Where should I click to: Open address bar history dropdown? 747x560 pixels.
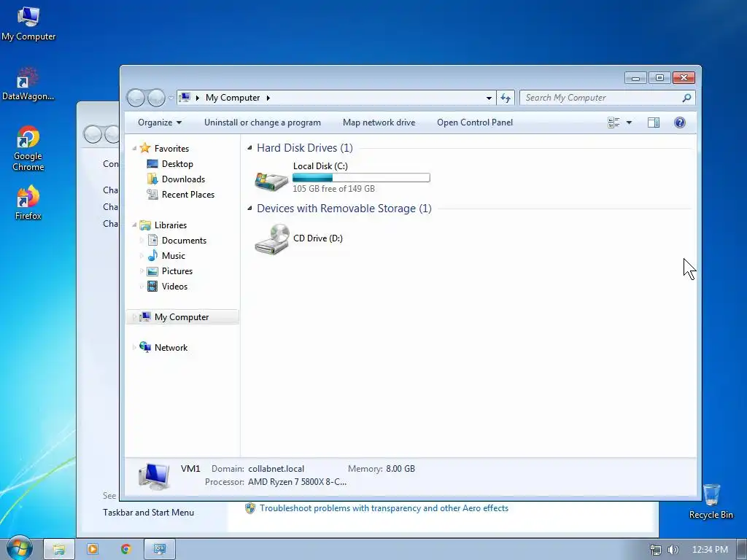pos(489,98)
